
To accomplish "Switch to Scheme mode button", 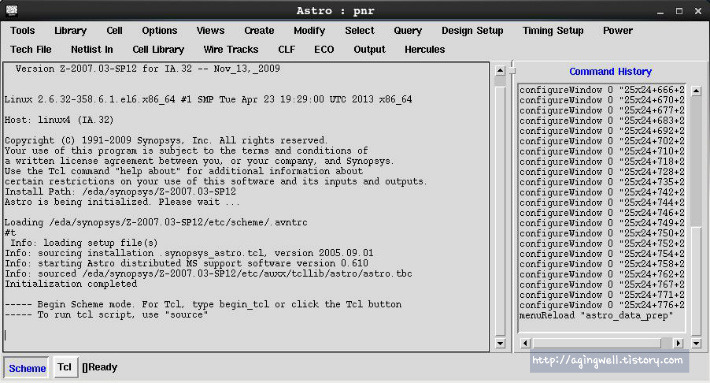I will pos(27,368).
